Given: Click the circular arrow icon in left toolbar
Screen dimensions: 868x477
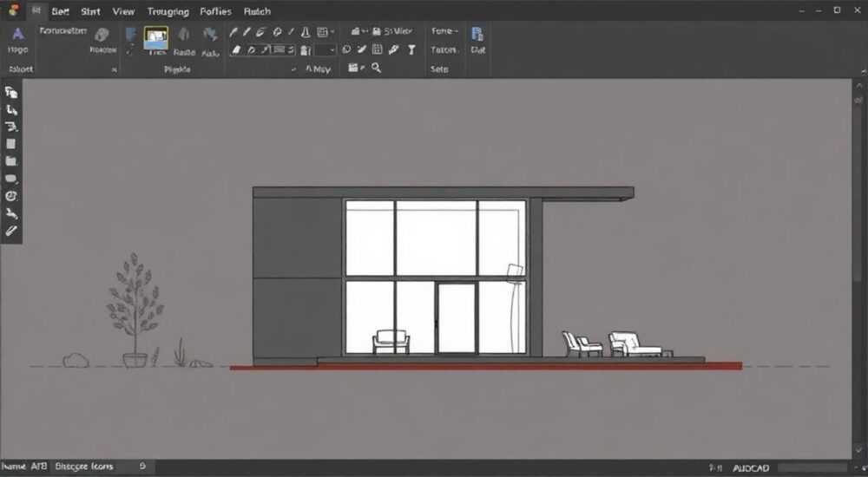Looking at the screenshot, I should pos(11,196).
